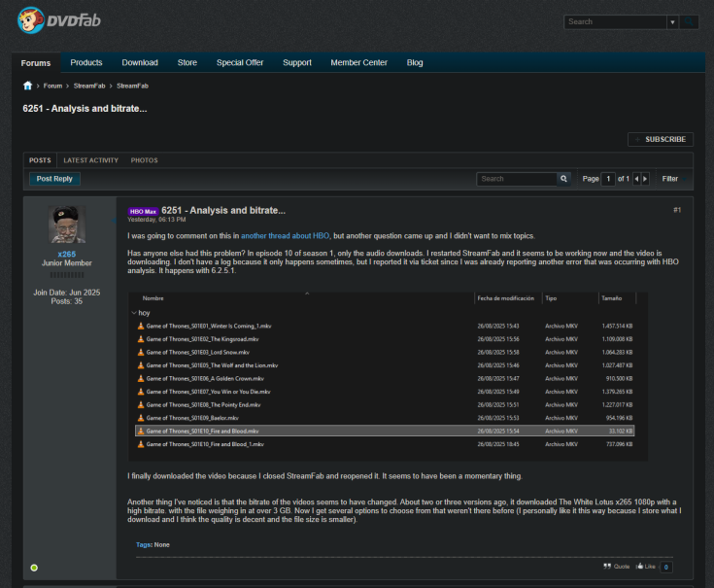This screenshot has width=714, height=588.
Task: Open the Special Offer menu item
Action: point(240,62)
